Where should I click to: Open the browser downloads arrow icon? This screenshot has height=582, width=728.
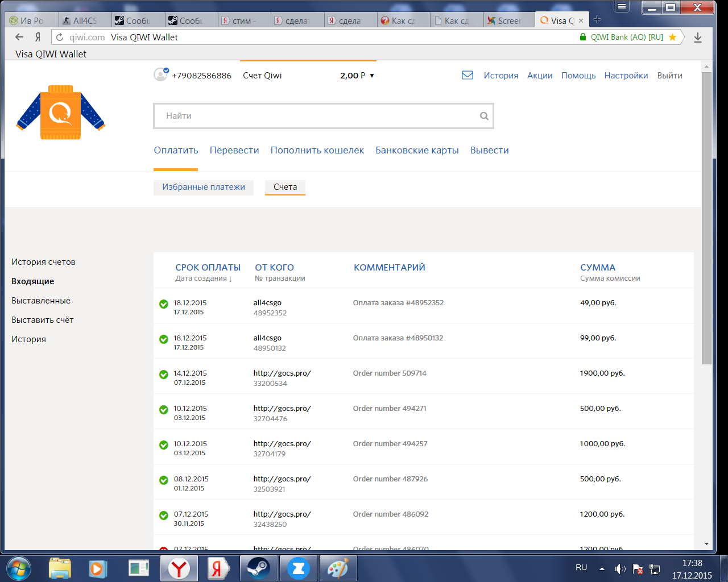point(698,37)
